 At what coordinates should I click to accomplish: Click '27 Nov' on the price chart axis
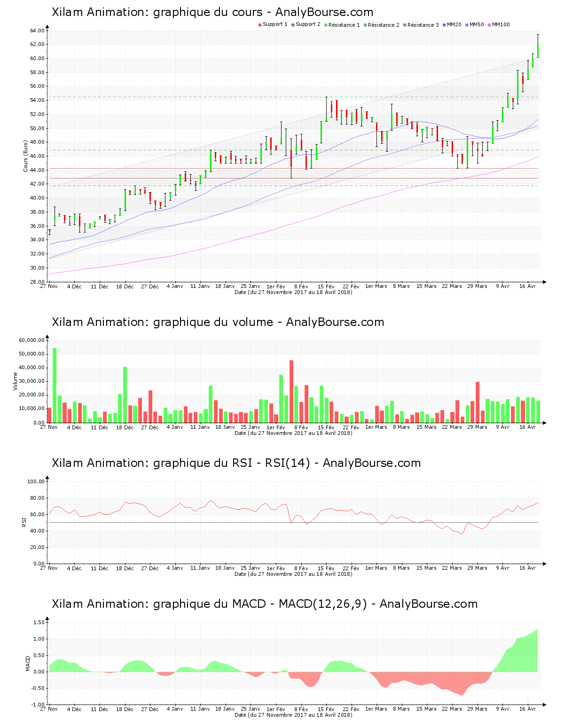49,286
